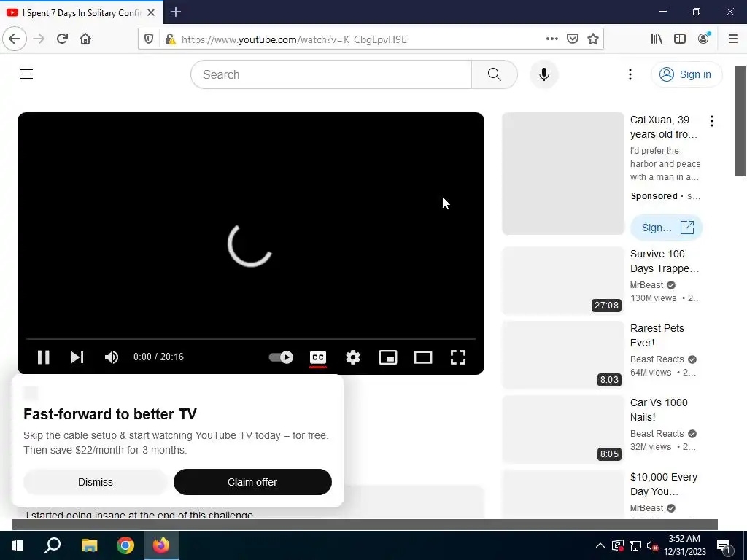Start voice search with microphone icon

click(544, 74)
